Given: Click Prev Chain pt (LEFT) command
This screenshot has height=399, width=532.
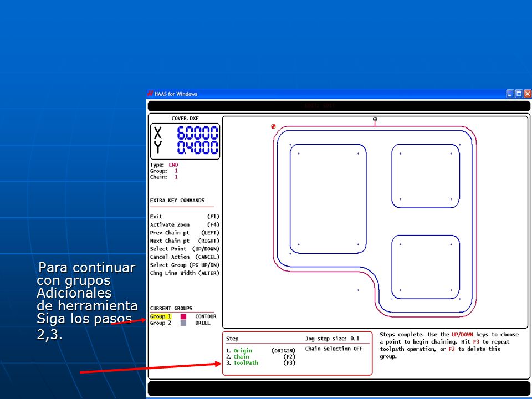Looking at the screenshot, I should (185, 233).
